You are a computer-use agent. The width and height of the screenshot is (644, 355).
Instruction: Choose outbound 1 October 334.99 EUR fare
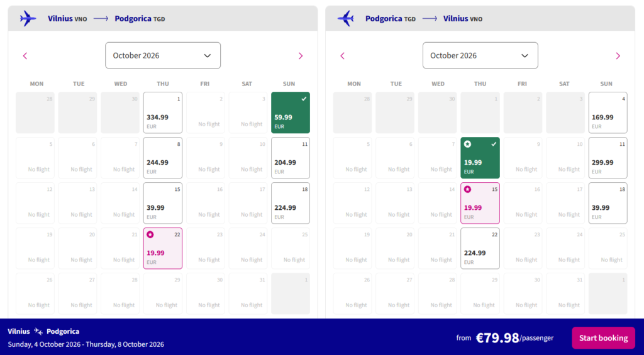click(x=163, y=112)
